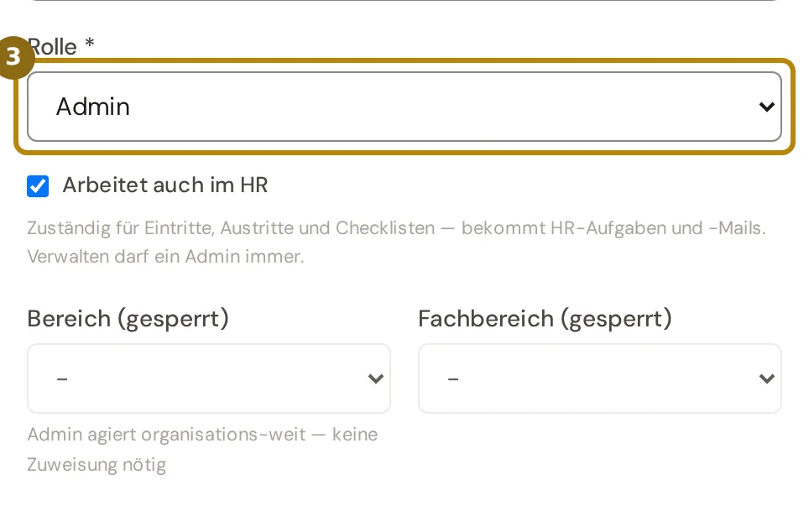Click the Bereich (gesperrt) label
Image resolution: width=809 pixels, height=532 pixels.
click(128, 318)
